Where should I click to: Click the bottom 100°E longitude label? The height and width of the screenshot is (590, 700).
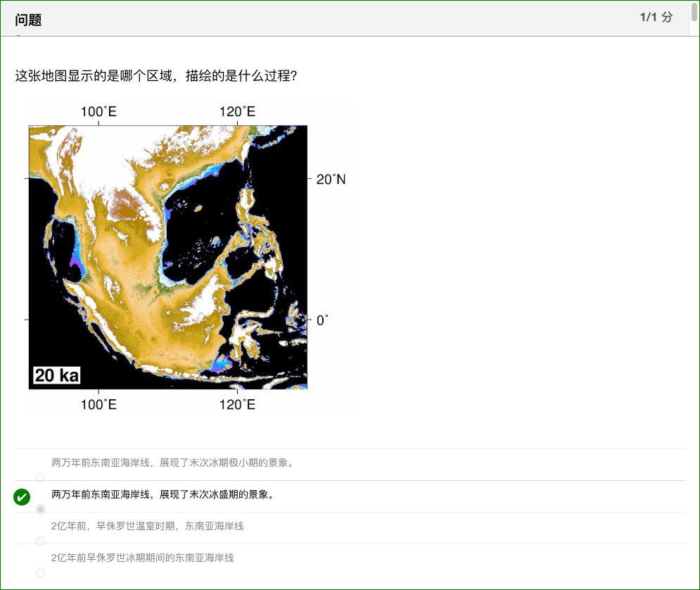[98, 404]
